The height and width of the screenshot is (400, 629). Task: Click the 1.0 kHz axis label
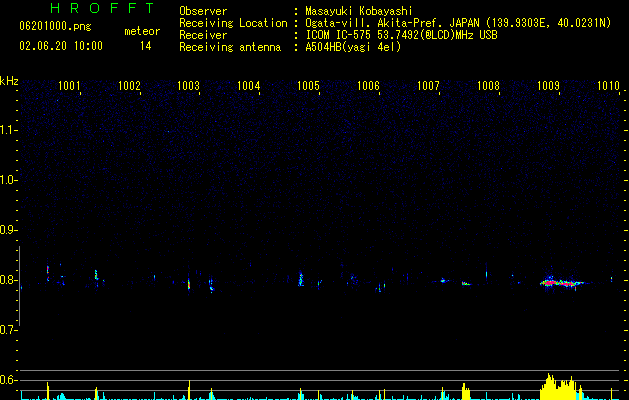point(8,180)
